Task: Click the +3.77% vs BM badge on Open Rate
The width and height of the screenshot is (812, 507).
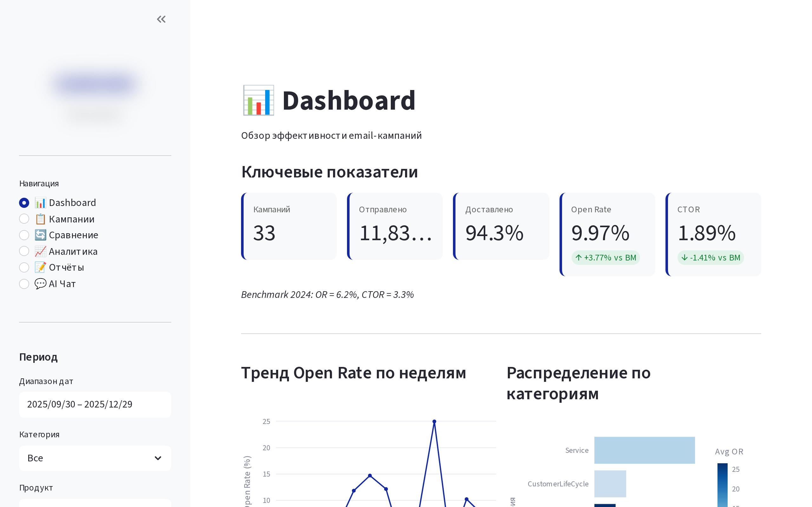Action: [x=606, y=258]
